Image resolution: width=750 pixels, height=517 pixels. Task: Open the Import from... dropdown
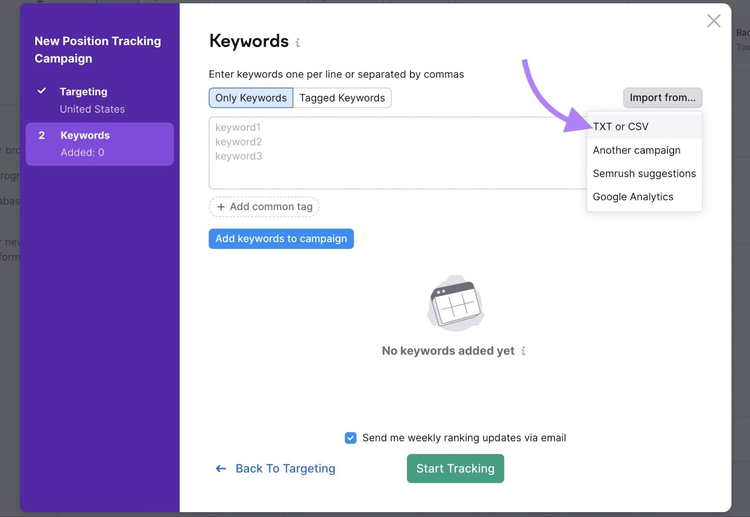click(x=662, y=98)
